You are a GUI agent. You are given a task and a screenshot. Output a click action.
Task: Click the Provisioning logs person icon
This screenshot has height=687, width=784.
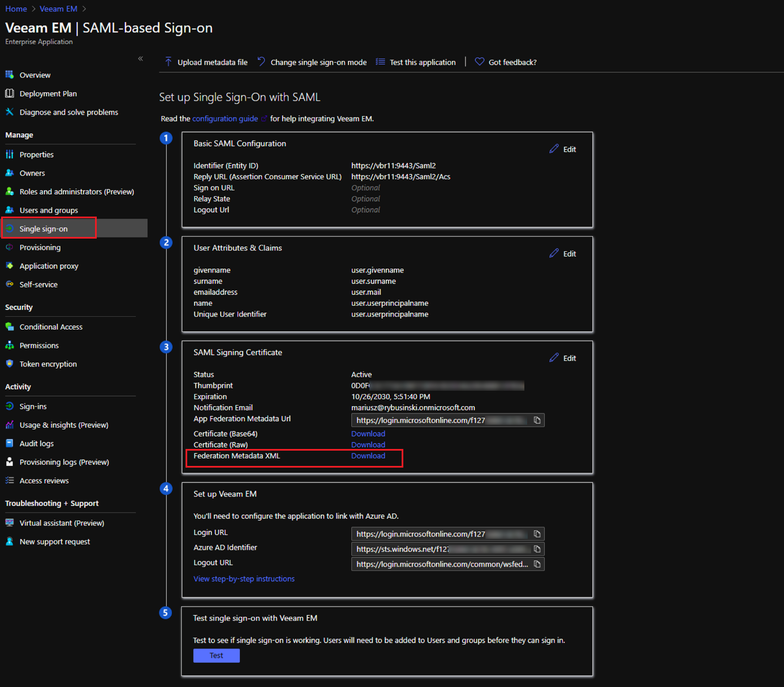pyautogui.click(x=10, y=462)
